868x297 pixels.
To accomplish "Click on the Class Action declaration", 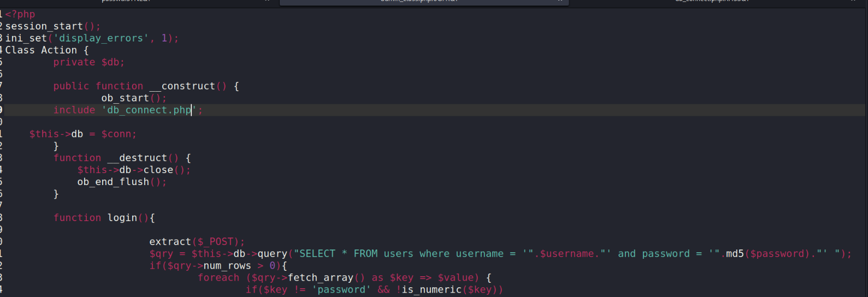I will tap(41, 50).
